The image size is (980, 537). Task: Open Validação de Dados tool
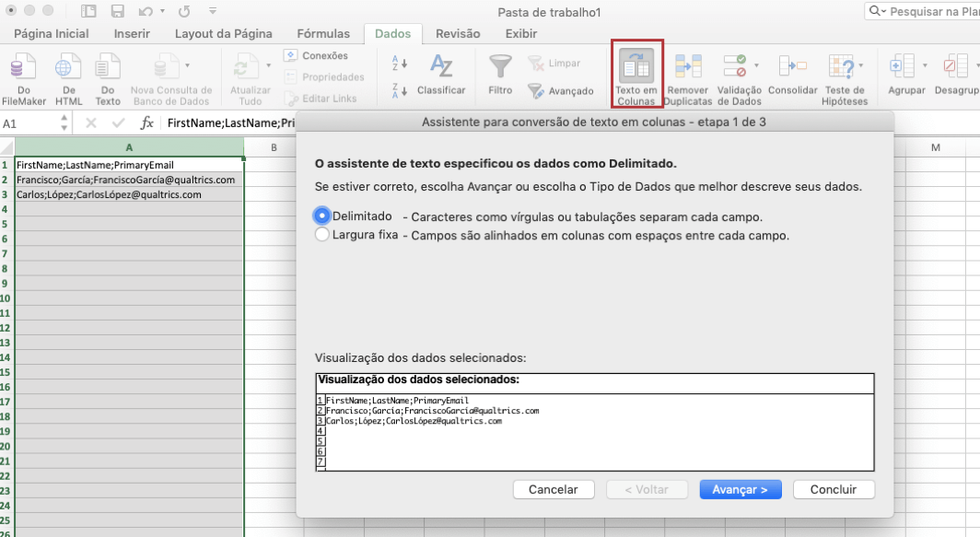tap(739, 79)
